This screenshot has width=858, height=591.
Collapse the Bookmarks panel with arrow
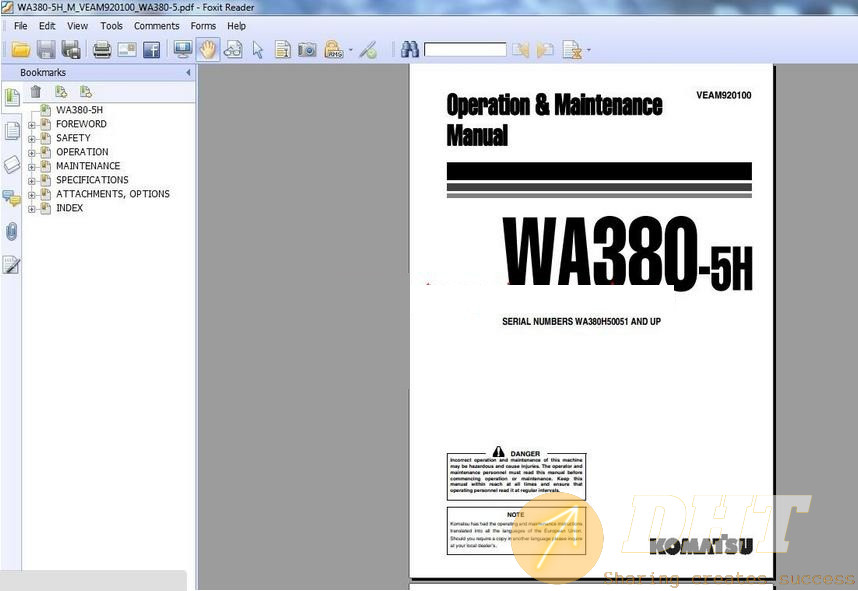[x=188, y=72]
